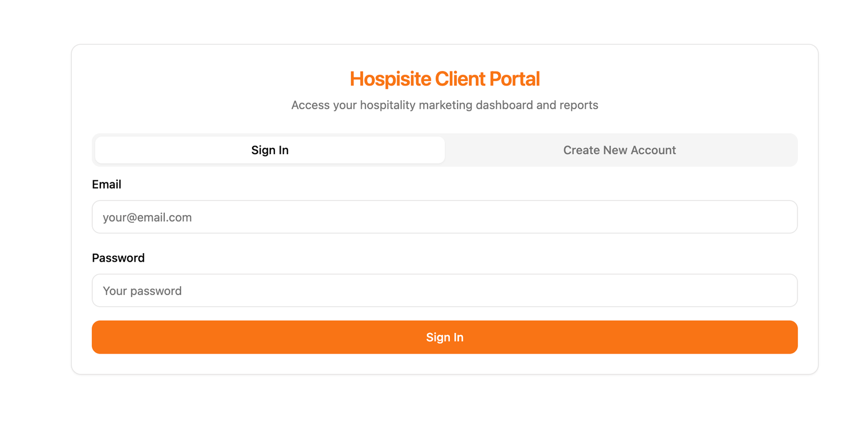Place cursor in the Password textbox
This screenshot has height=422, width=868.
(444, 291)
